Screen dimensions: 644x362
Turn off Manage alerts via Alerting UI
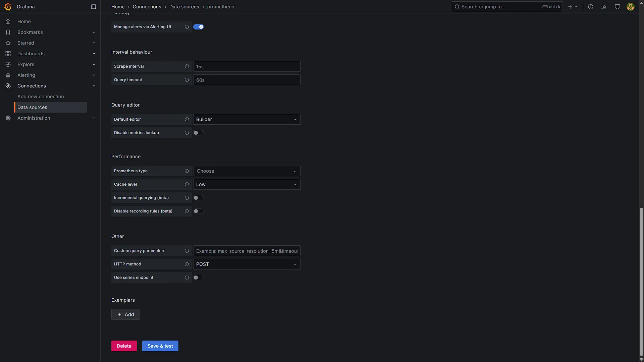[199, 27]
